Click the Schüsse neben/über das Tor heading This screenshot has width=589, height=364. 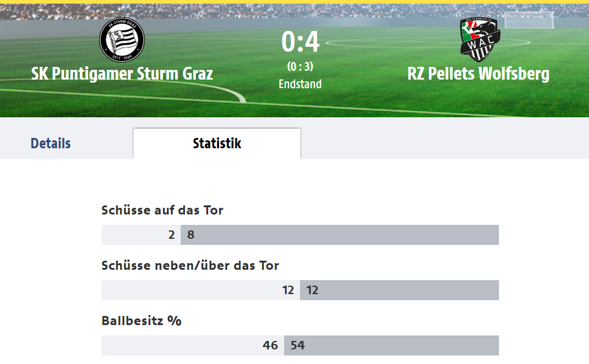[x=190, y=266]
